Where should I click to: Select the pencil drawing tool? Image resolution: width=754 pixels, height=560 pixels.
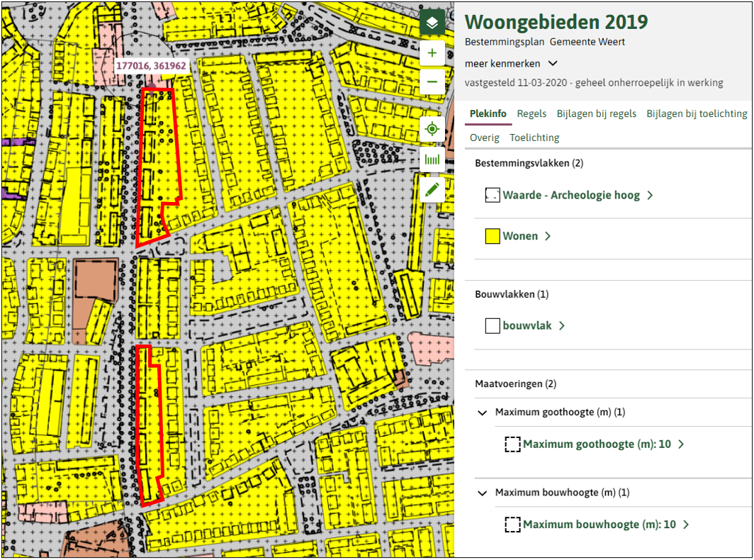pyautogui.click(x=432, y=188)
